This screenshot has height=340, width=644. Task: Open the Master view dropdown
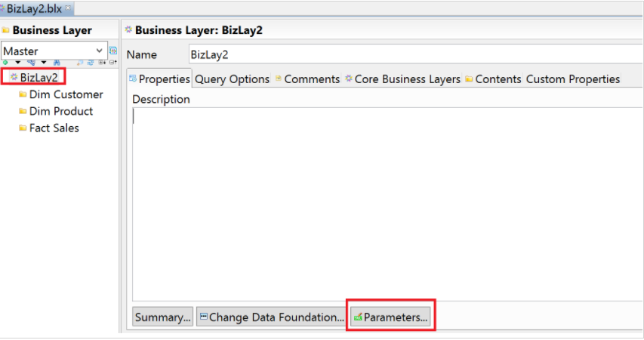(99, 51)
